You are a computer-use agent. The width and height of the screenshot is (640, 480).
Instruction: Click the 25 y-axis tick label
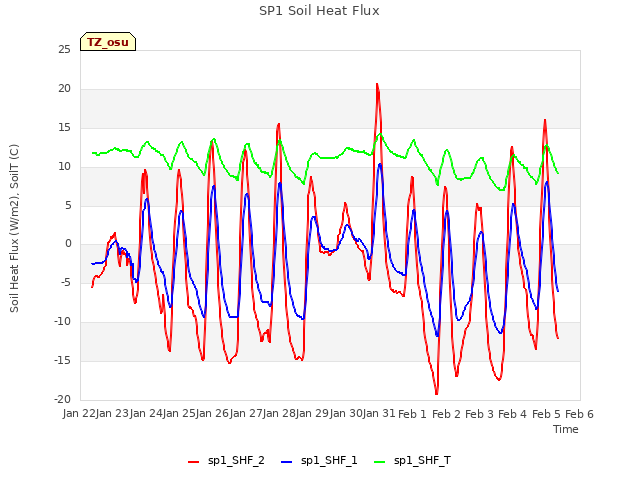[64, 50]
